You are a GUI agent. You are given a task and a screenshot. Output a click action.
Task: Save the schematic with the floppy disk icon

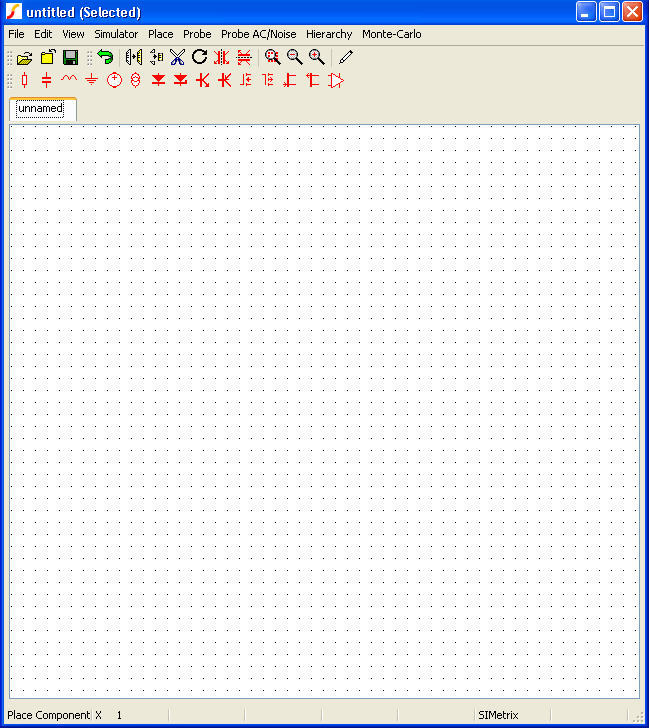tap(71, 58)
